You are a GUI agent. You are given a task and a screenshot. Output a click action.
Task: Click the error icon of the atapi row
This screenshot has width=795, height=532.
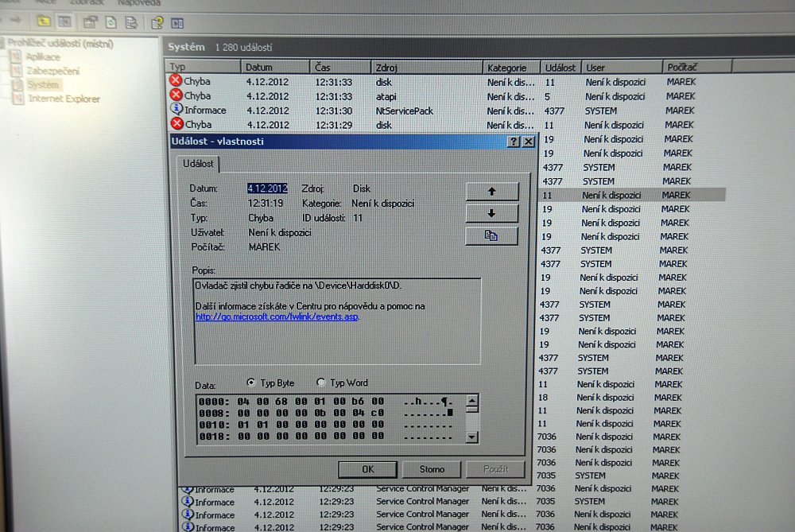click(x=176, y=95)
